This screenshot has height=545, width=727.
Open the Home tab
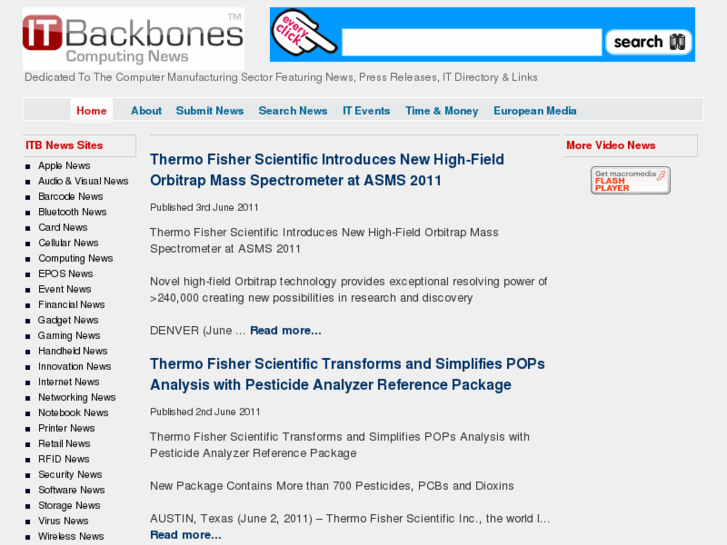coord(91,111)
